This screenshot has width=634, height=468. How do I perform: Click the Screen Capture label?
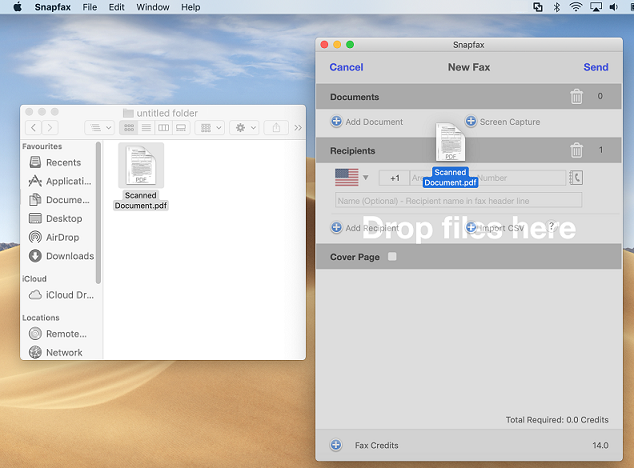coord(509,122)
